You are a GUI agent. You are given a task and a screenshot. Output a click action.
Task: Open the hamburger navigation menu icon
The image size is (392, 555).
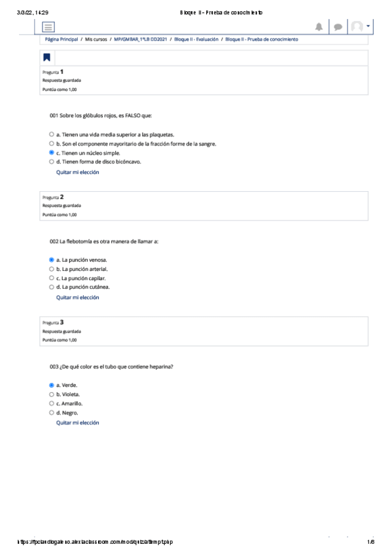pyautogui.click(x=48, y=27)
